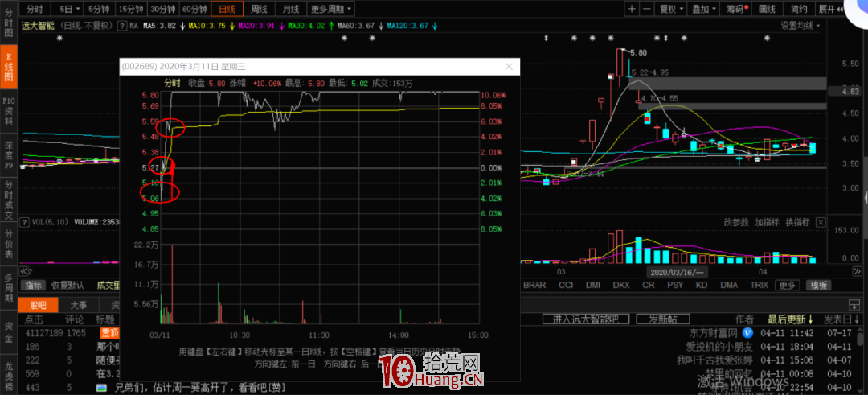Zoom in chart with the plus button
This screenshot has width=868, height=395.
pos(633,9)
